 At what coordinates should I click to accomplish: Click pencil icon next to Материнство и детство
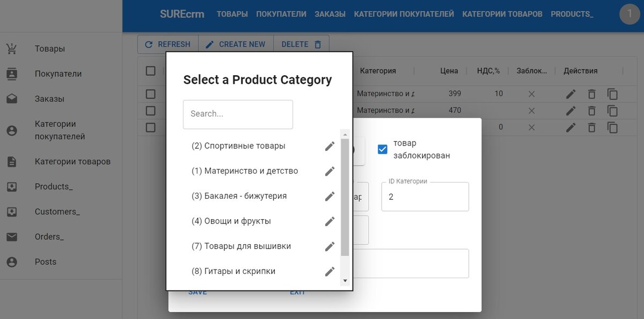click(330, 171)
